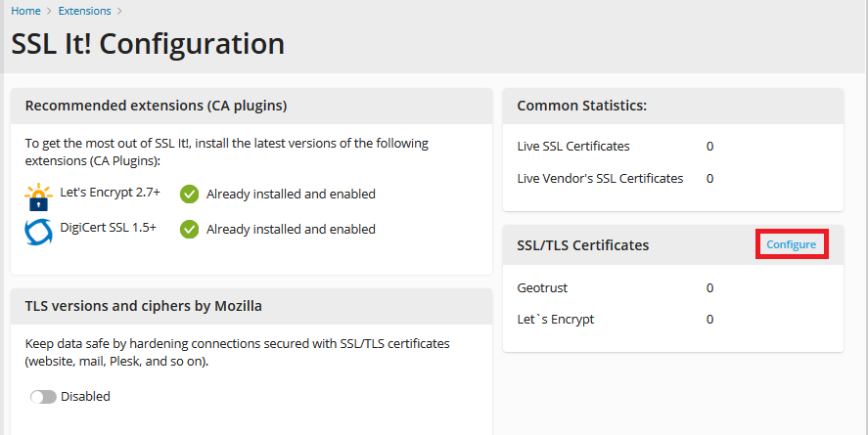This screenshot has height=435, width=868.
Task: Click the DigiCert SSL logo icon
Action: 39,231
